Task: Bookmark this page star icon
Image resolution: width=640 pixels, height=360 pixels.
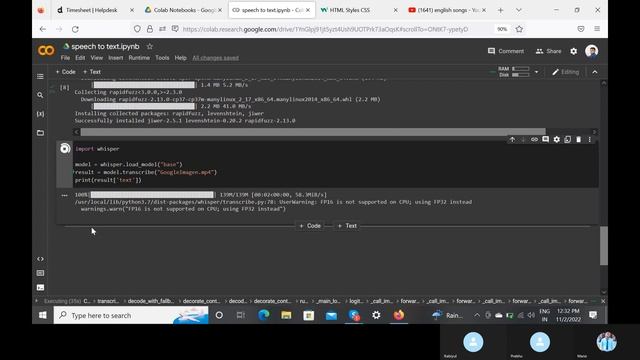Action: tap(519, 29)
